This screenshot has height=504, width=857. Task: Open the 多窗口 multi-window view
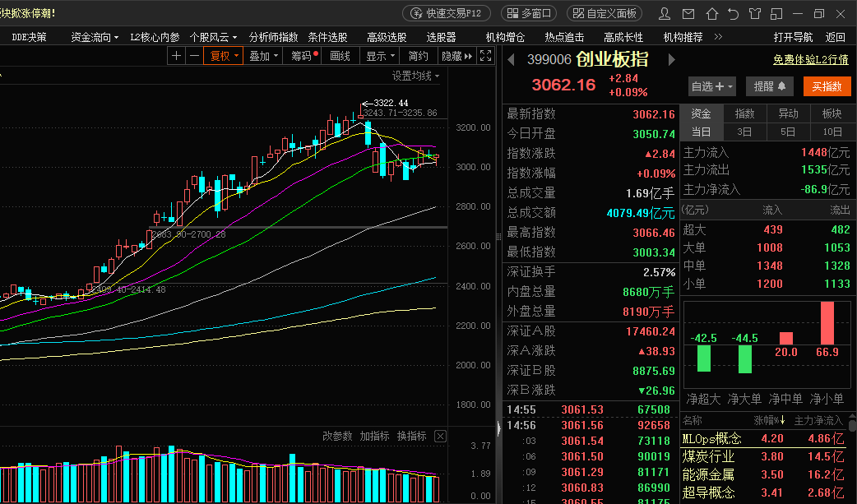(529, 13)
